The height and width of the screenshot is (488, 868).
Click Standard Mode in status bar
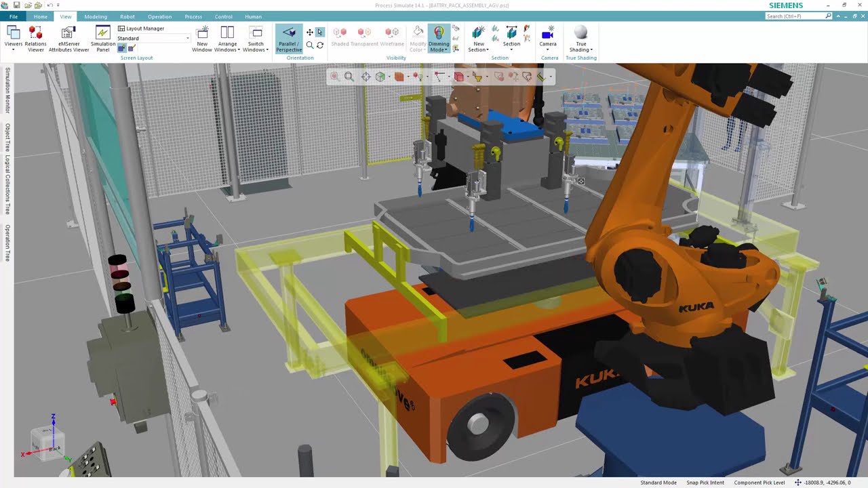click(658, 483)
